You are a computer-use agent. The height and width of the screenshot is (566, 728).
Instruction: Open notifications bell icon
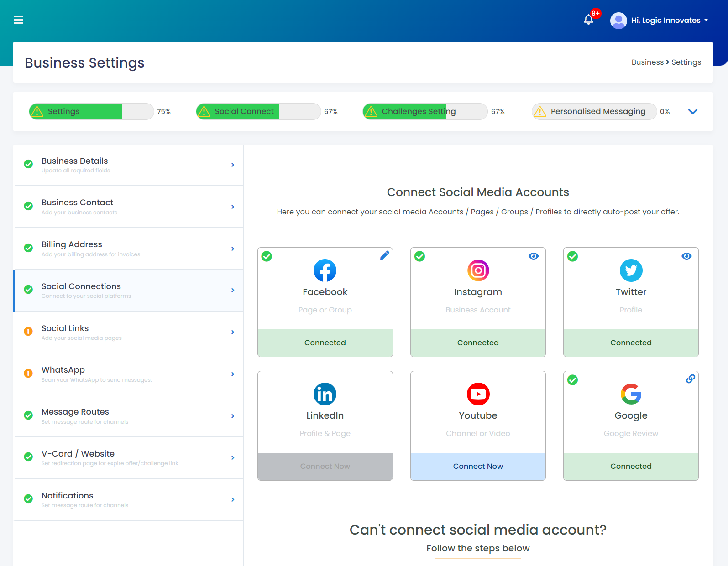(589, 20)
